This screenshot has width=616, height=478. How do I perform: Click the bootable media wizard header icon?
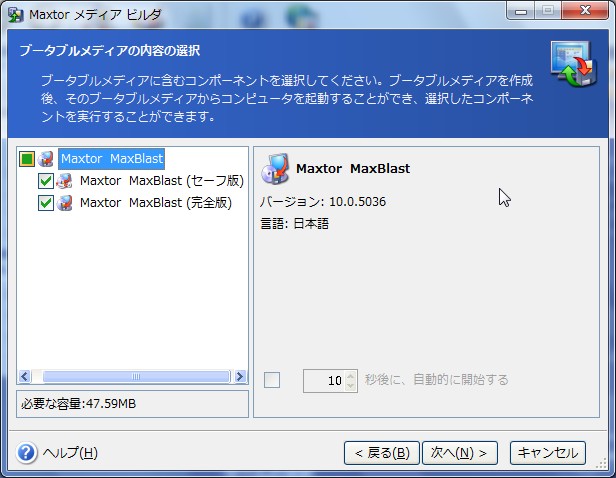tap(573, 64)
